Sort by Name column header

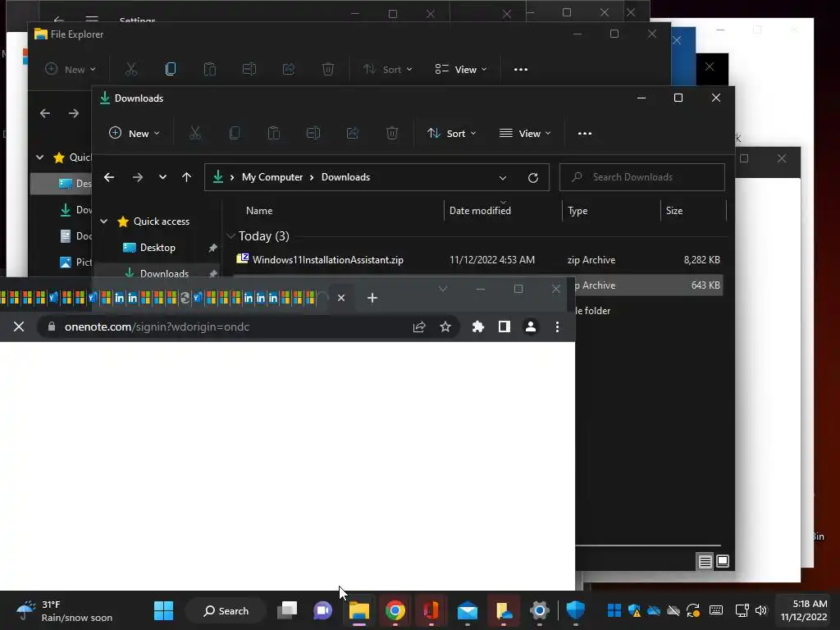259,211
